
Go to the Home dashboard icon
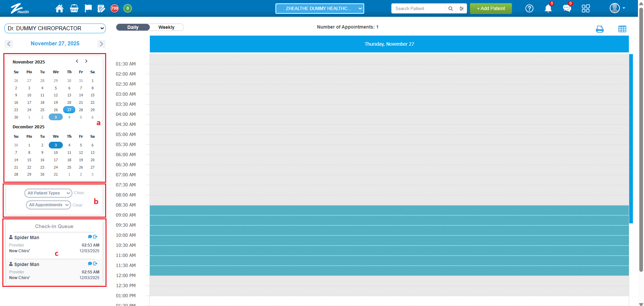59,8
